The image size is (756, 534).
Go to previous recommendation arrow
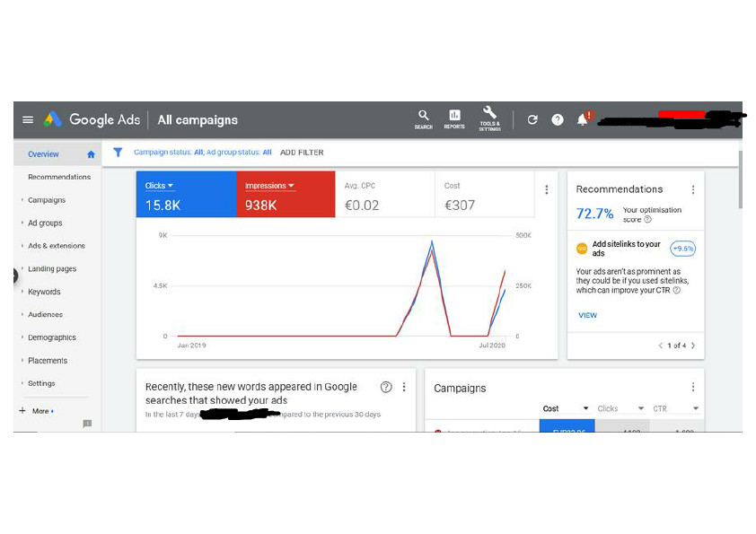pyautogui.click(x=661, y=346)
